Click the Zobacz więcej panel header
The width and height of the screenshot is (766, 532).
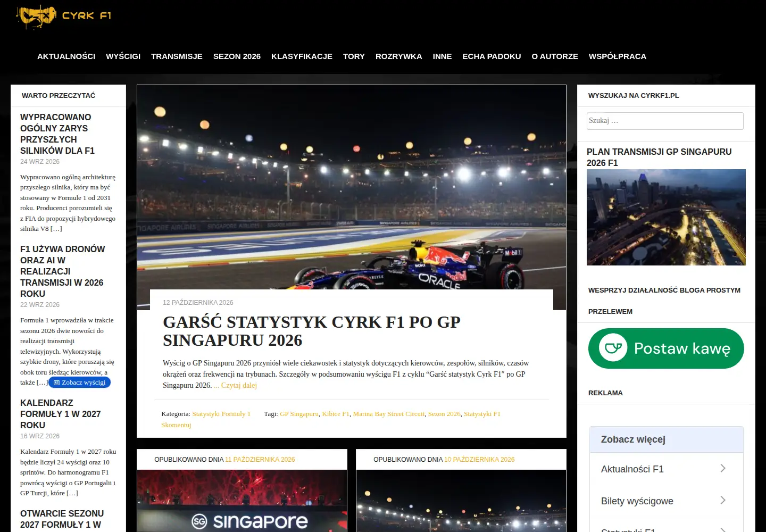coord(667,439)
